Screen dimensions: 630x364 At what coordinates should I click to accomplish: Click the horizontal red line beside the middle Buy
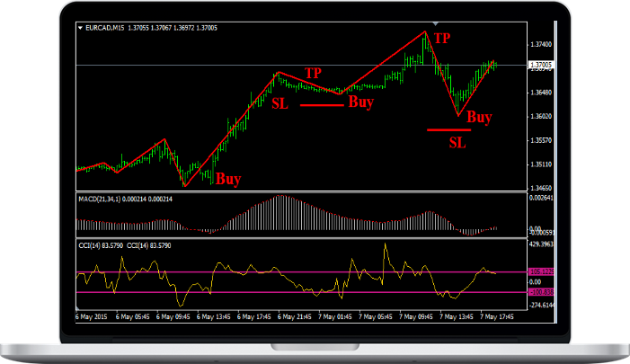321,104
